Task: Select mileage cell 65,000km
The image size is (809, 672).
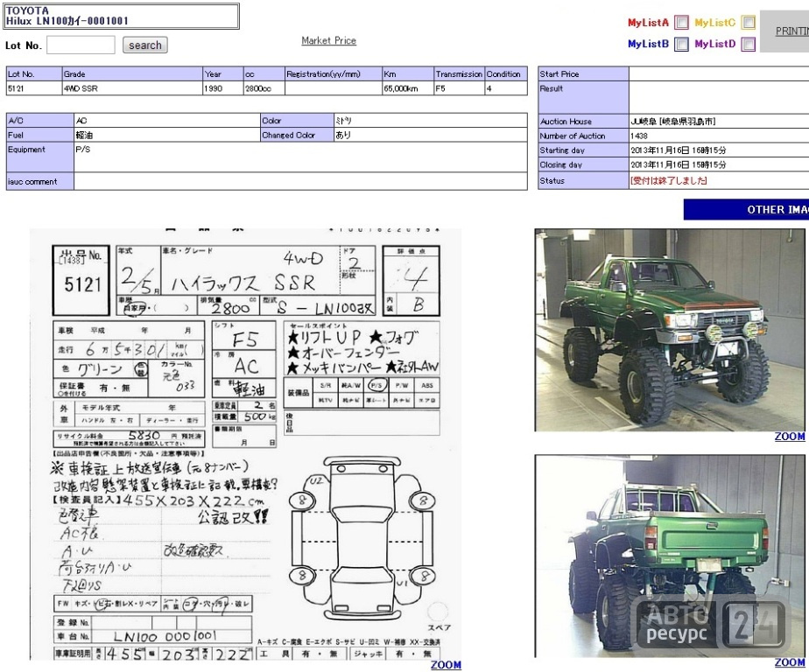Action: 408,88
